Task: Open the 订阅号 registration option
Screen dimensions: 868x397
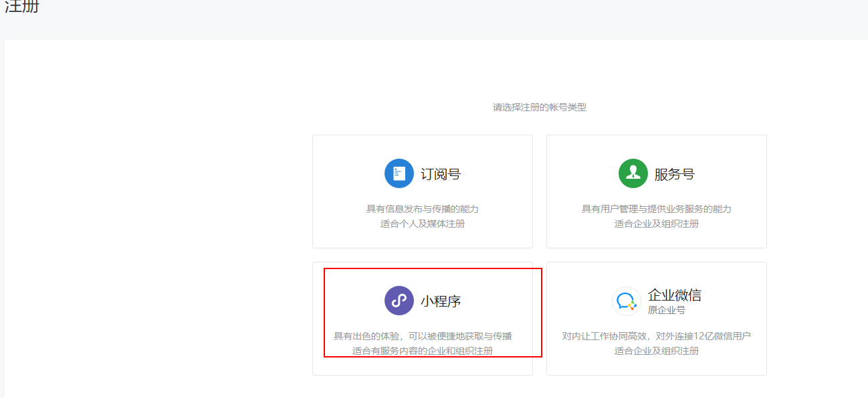Action: [422, 191]
